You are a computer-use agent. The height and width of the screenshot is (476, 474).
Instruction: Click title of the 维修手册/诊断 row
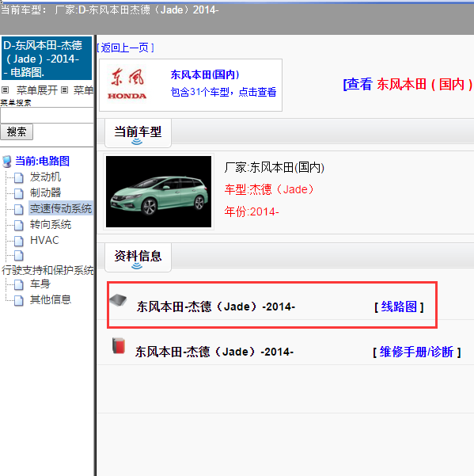(214, 352)
